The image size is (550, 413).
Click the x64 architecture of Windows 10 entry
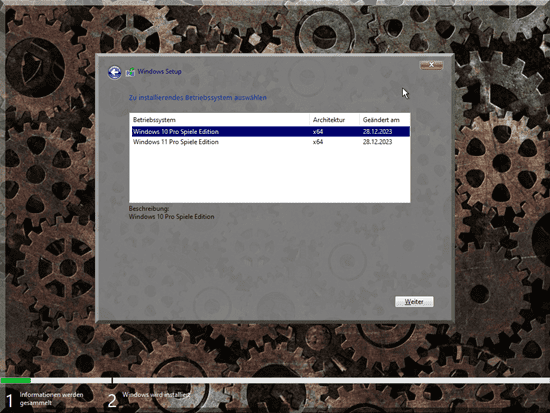point(318,132)
